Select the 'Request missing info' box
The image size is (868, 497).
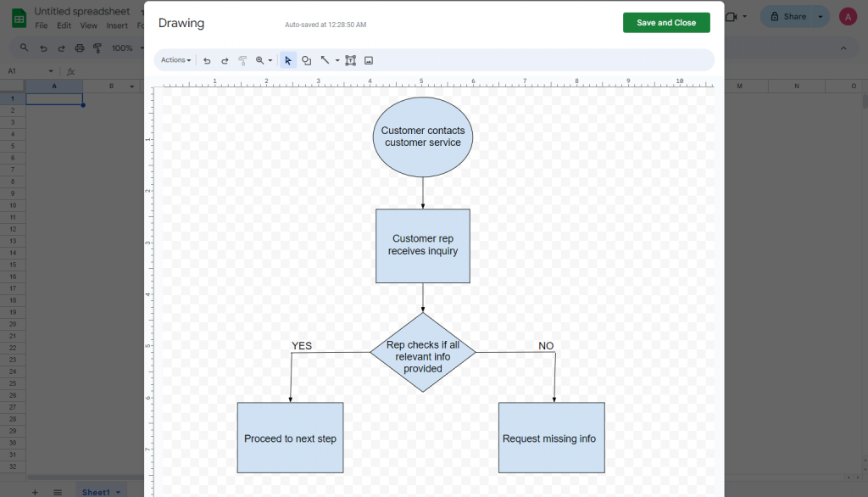pos(551,438)
